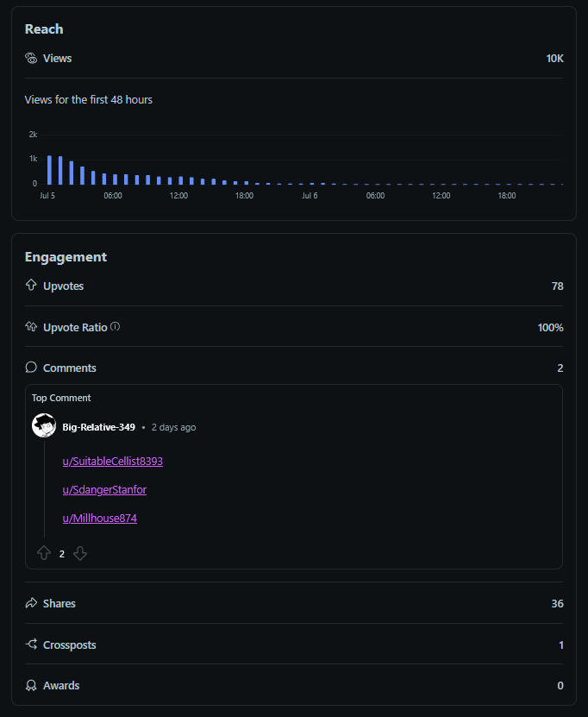Click the Comments speech bubble icon
Screen dimensions: 588x717
(x=31, y=368)
